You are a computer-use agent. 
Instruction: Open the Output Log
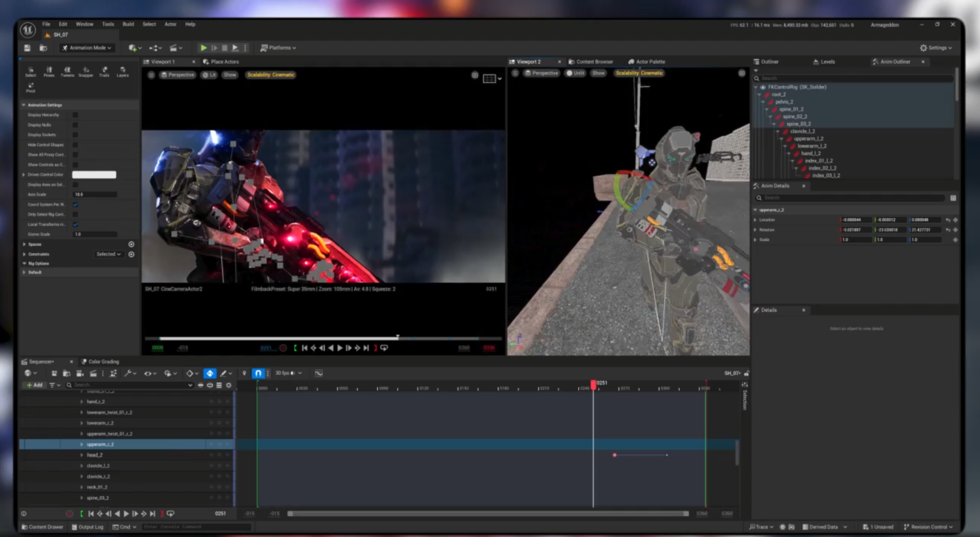pyautogui.click(x=88, y=527)
